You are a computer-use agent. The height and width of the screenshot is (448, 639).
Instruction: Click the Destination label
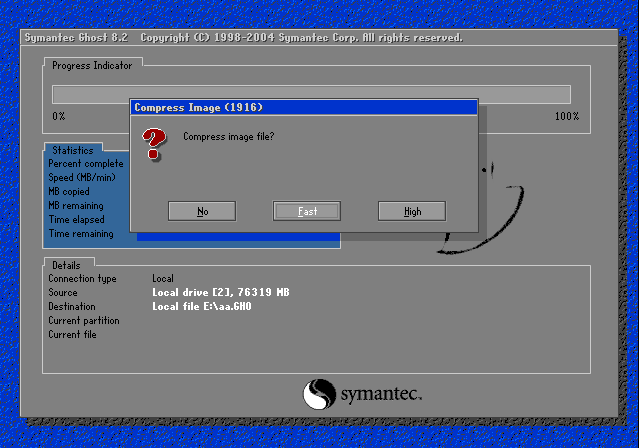pyautogui.click(x=72, y=307)
